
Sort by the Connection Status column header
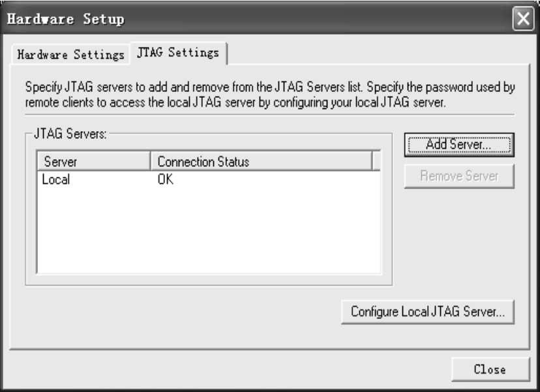(262, 161)
